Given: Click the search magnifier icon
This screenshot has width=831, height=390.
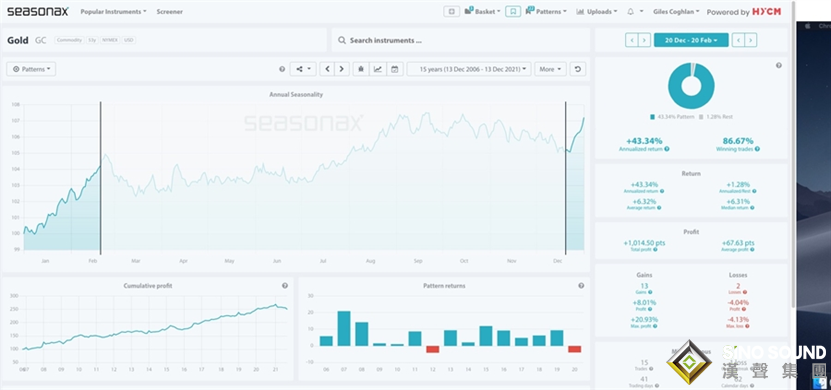Looking at the screenshot, I should (x=342, y=40).
